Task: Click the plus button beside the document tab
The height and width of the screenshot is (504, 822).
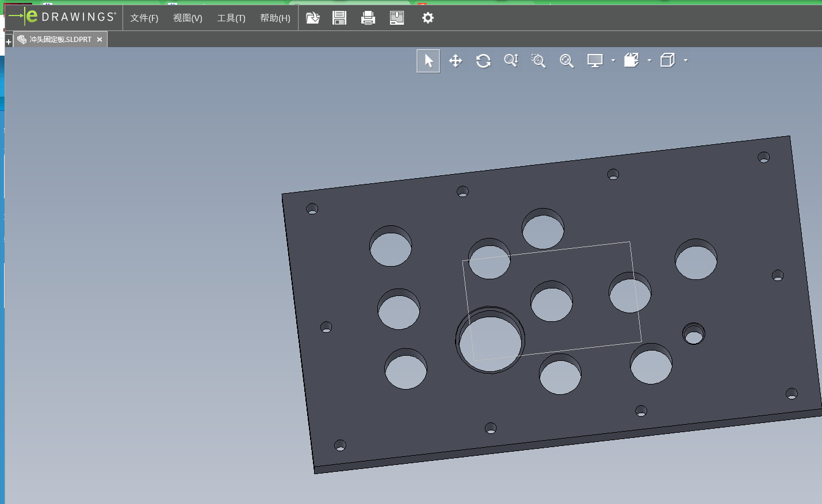Action: point(9,42)
